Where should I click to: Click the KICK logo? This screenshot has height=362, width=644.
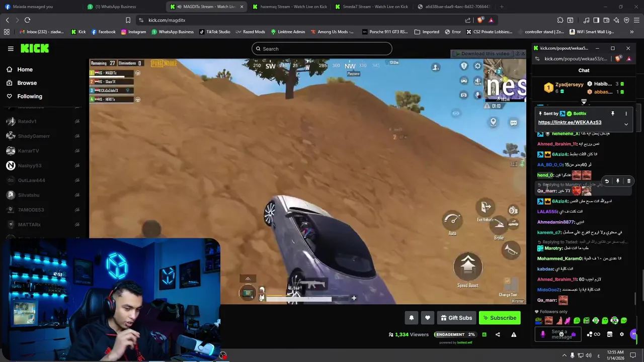coord(35,49)
